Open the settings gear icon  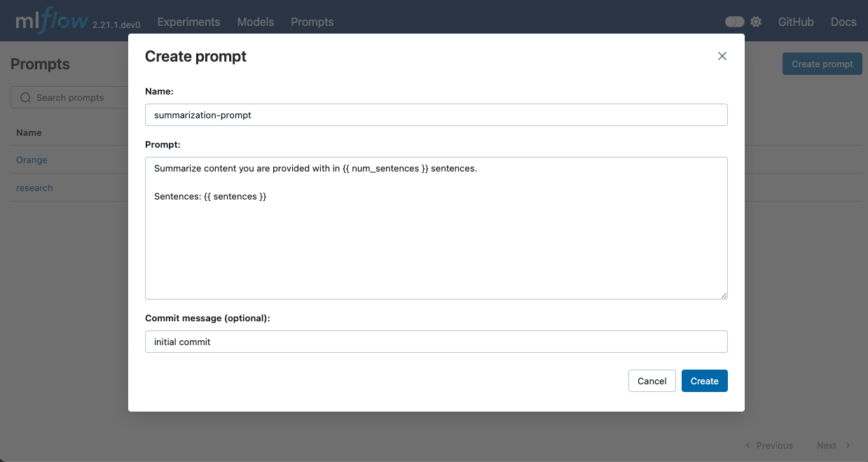(756, 22)
